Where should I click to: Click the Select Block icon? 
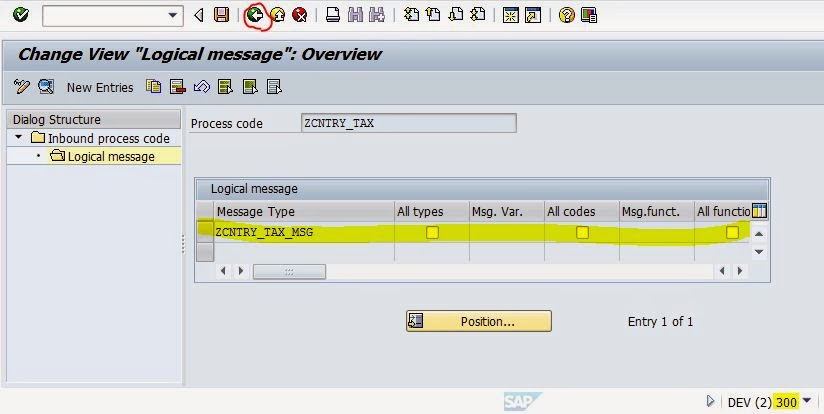click(250, 86)
